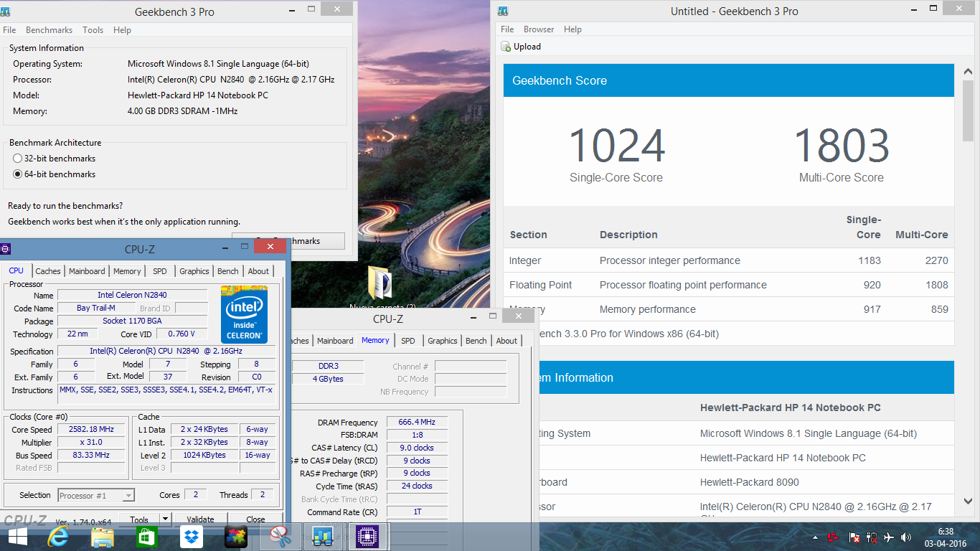Open the Tools dropdown arrow in CPU-Z

[164, 519]
